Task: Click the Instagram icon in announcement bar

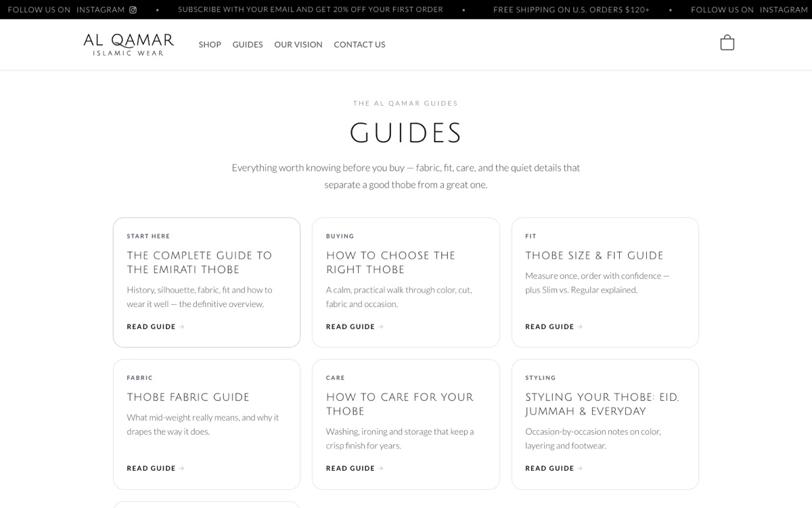Action: click(133, 9)
